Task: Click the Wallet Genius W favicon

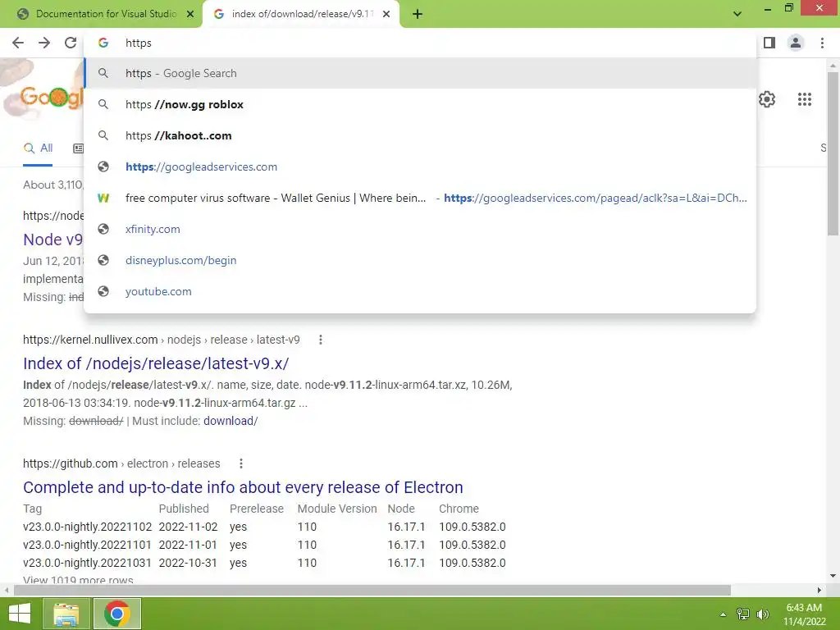Action: (103, 198)
